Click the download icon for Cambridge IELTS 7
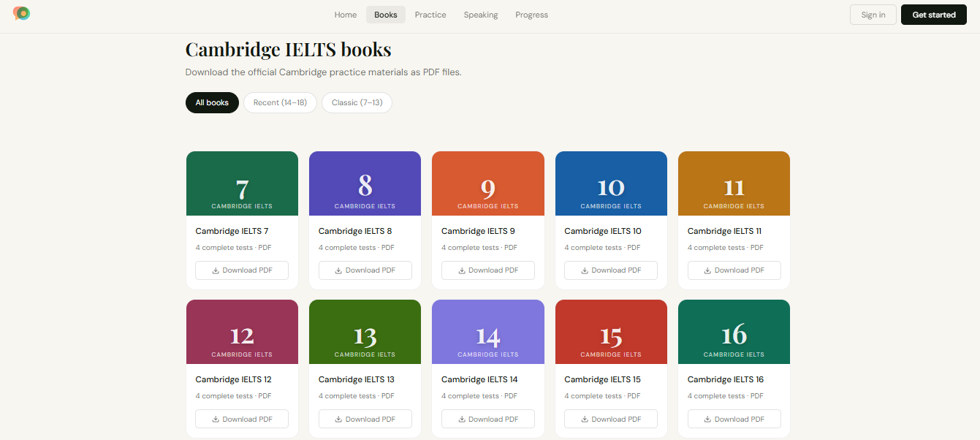980x440 pixels. pyautogui.click(x=216, y=270)
